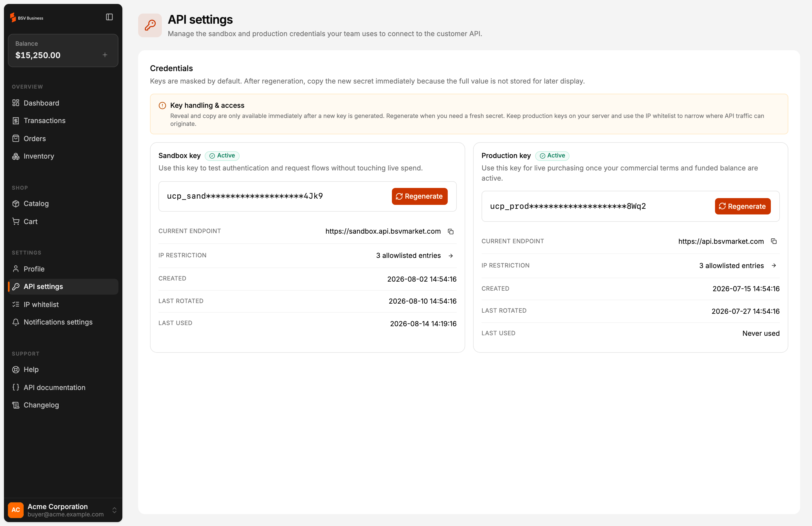Open the Help page
Viewport: 812px width, 526px height.
[63, 370]
